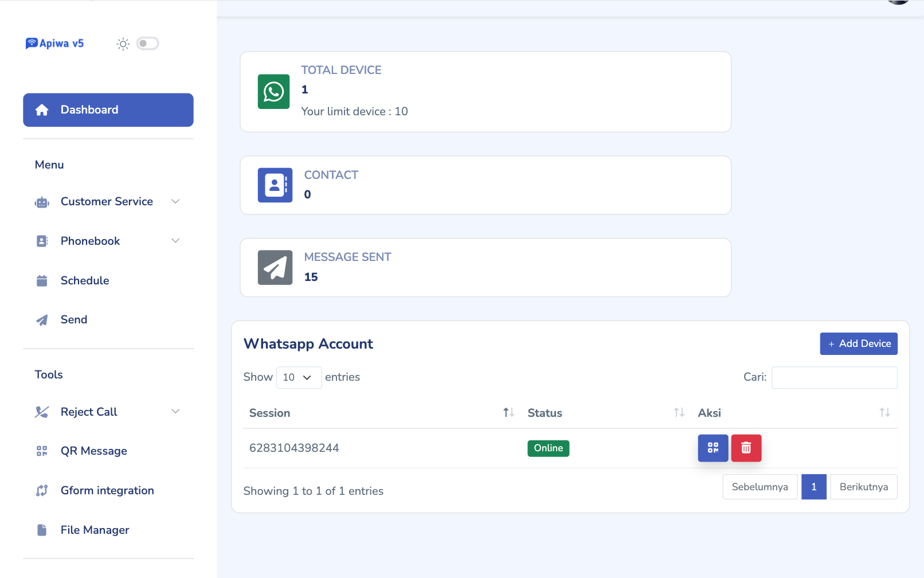The height and width of the screenshot is (578, 924).
Task: Focus the Cari search field
Action: pyautogui.click(x=834, y=377)
